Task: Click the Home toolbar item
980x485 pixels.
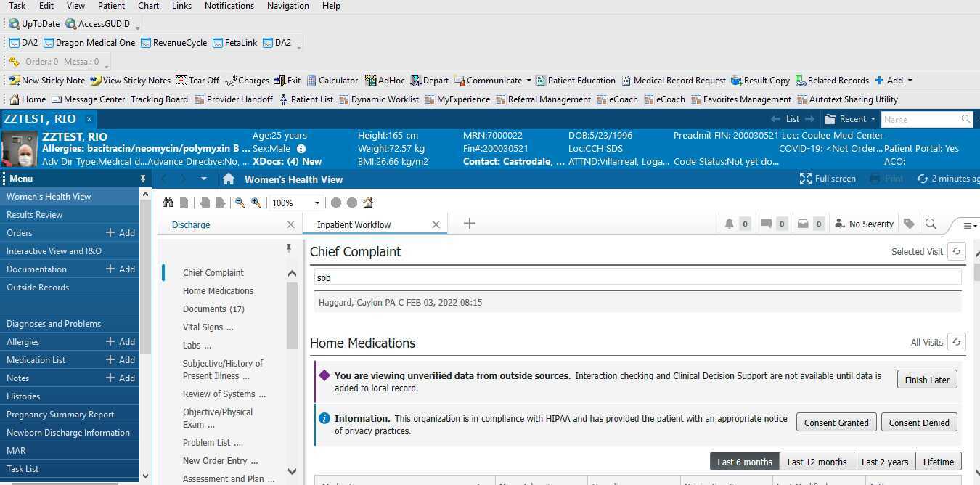Action: 28,99
